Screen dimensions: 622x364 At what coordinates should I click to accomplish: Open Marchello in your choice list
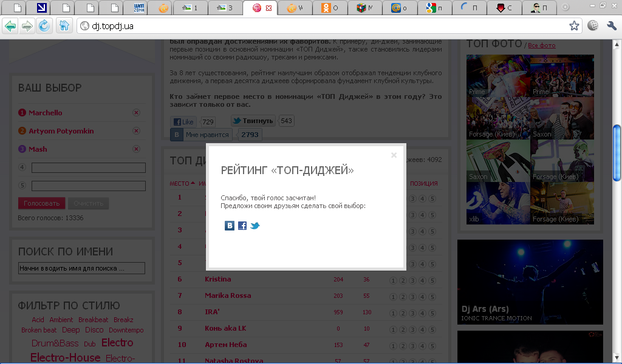coord(45,112)
